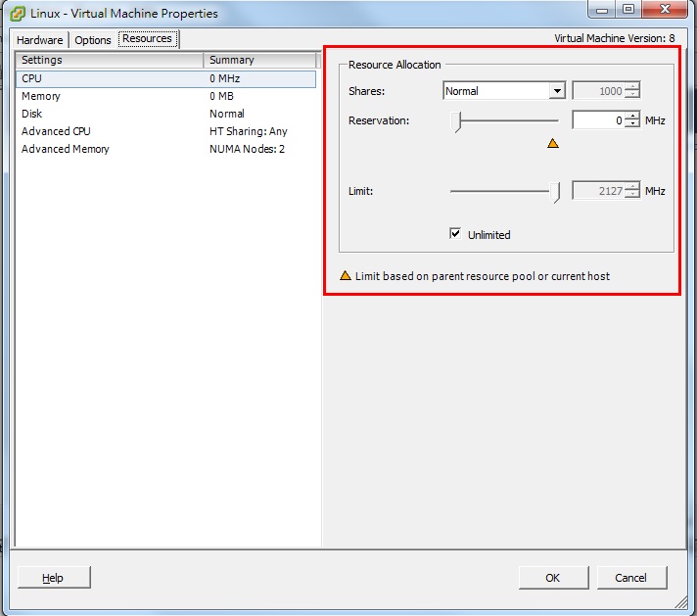Click the resize grip in dialog corner
Screen dimensions: 697x616
(x=681, y=602)
